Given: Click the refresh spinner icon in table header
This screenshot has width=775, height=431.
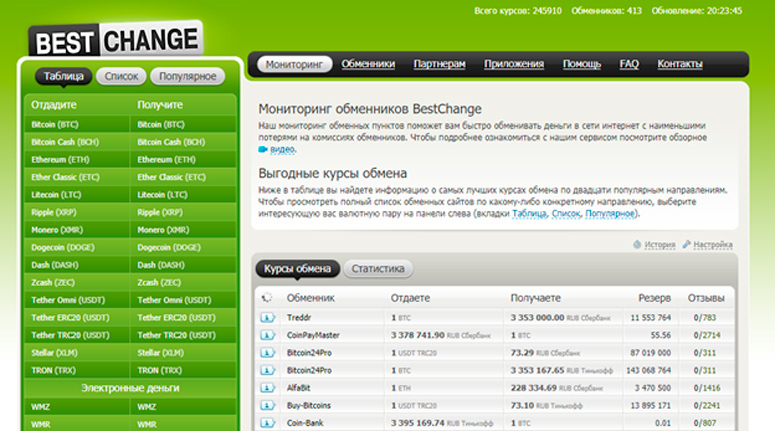Looking at the screenshot, I should click(266, 298).
